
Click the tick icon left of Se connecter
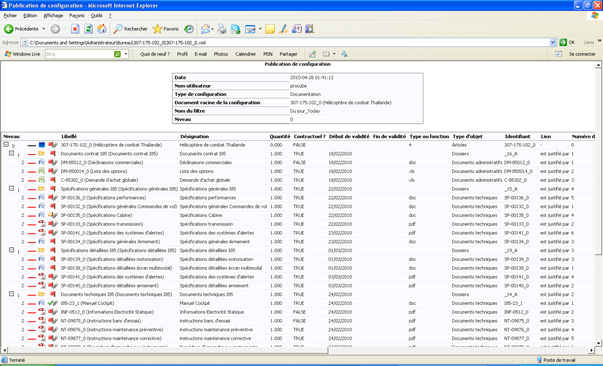pos(559,54)
